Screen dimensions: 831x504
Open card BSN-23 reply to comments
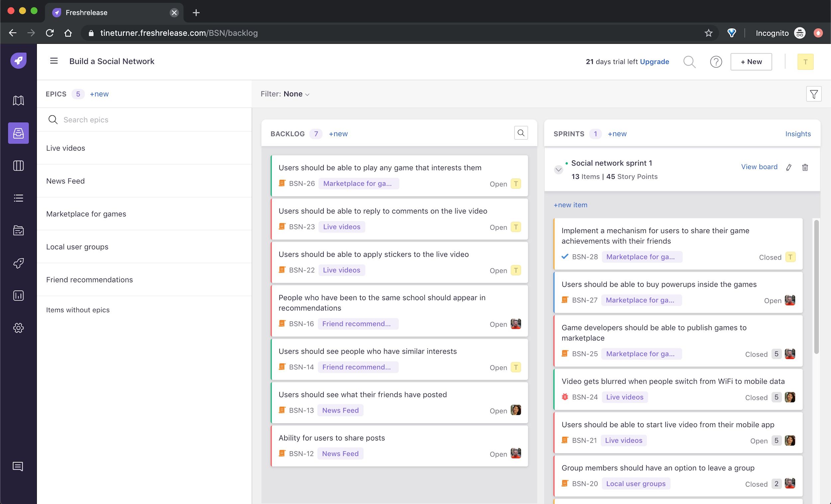pos(400,219)
